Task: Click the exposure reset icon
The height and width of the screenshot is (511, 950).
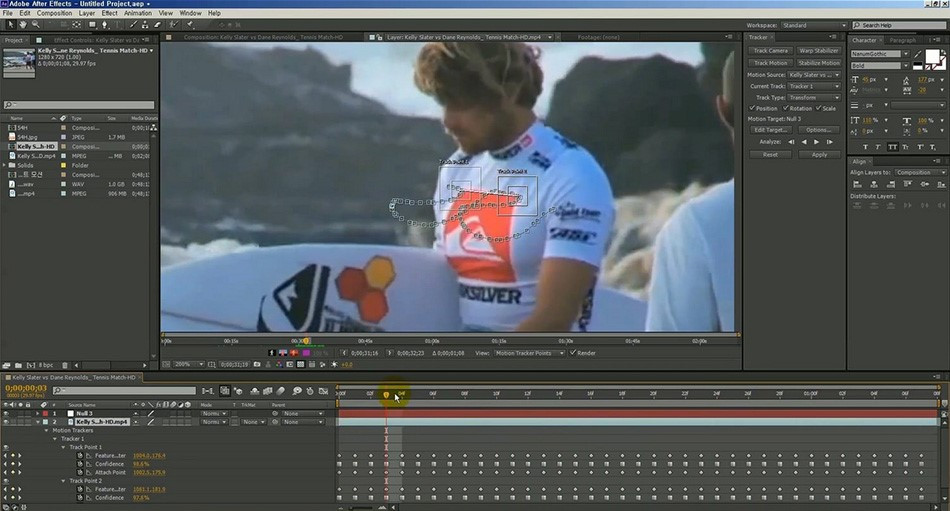Action: [334, 364]
